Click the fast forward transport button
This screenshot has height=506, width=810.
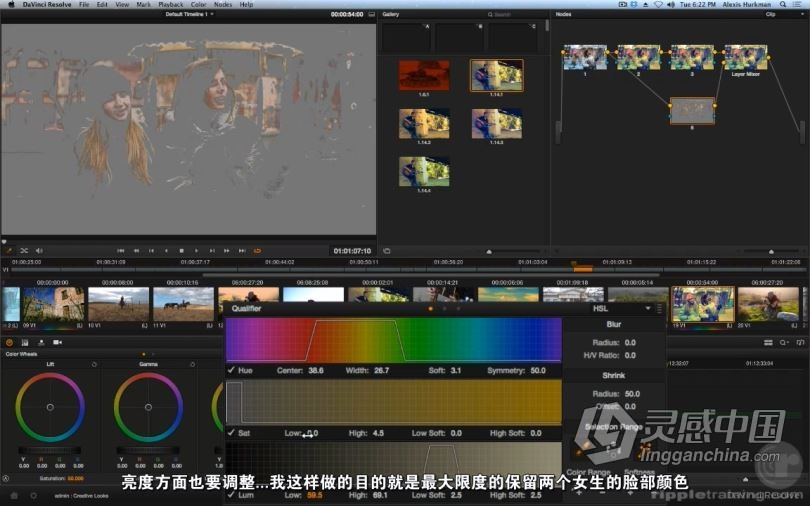227,250
